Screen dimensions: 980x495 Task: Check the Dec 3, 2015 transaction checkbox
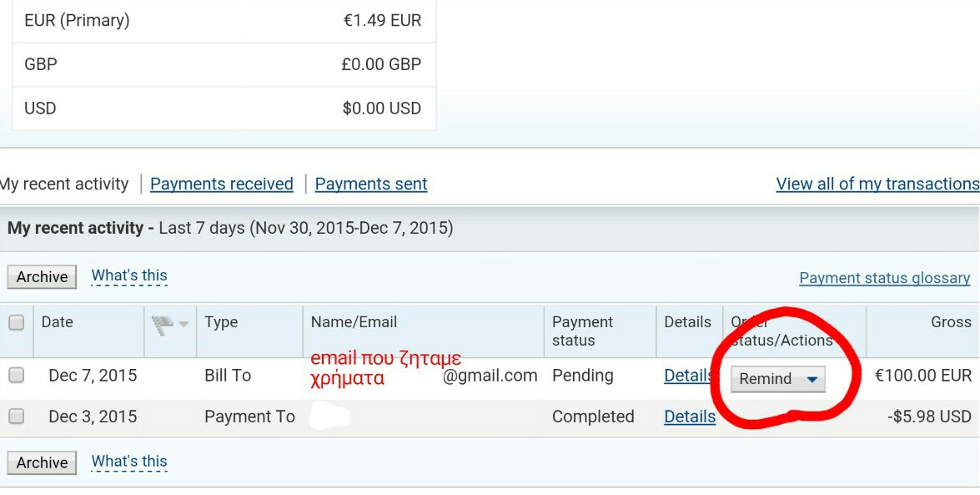tap(16, 417)
